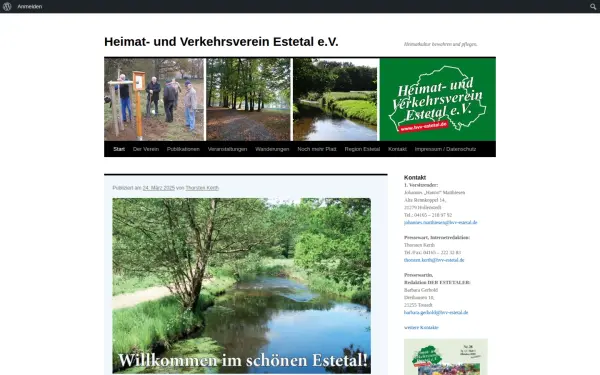Open the Wanderungen menu item
The width and height of the screenshot is (600, 375).
click(272, 149)
